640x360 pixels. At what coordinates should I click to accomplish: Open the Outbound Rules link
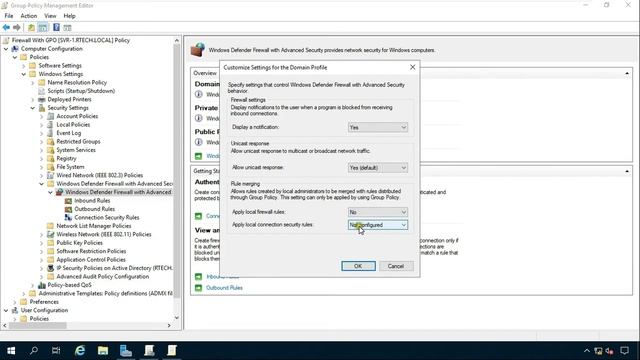tap(224, 288)
